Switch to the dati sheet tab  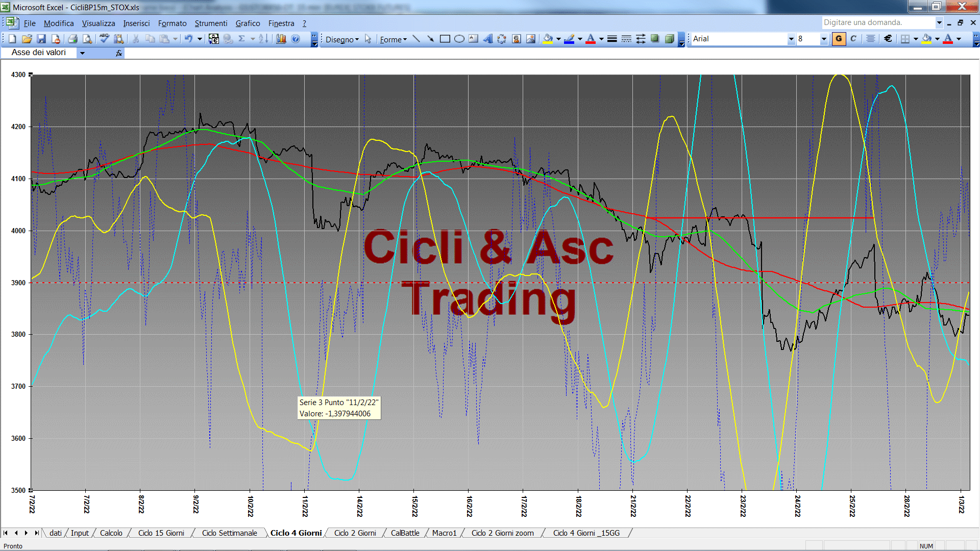(x=56, y=533)
